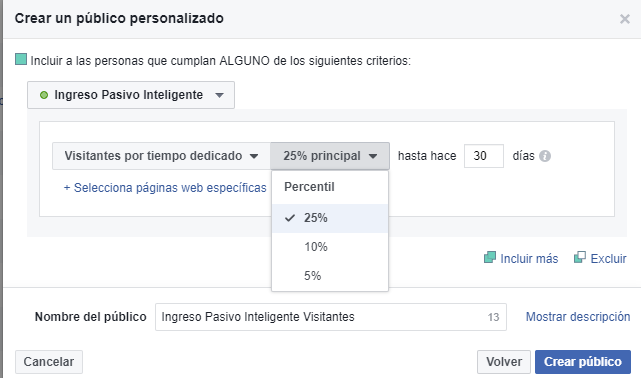This screenshot has height=378, width=641.
Task: Click the checkmark beside 25% option
Action: (x=290, y=218)
